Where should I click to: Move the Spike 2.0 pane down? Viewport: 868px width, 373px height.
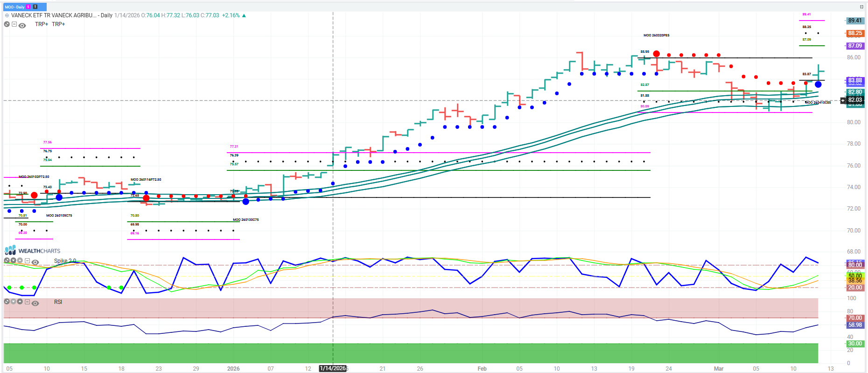point(13,260)
